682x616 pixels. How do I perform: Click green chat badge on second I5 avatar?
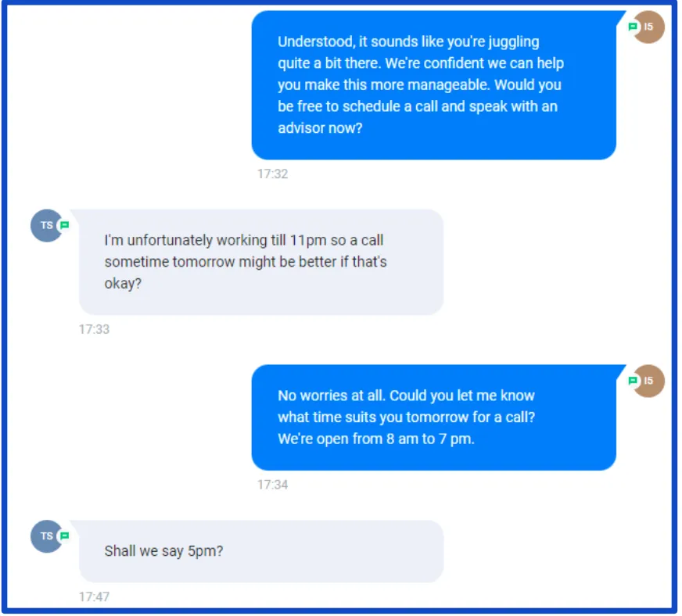[x=633, y=381]
